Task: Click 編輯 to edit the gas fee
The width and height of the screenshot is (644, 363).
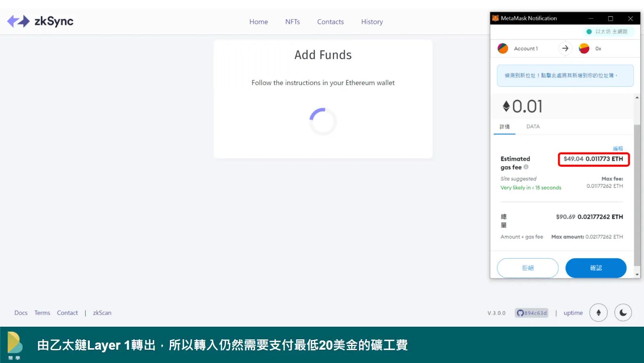Action: (x=618, y=148)
